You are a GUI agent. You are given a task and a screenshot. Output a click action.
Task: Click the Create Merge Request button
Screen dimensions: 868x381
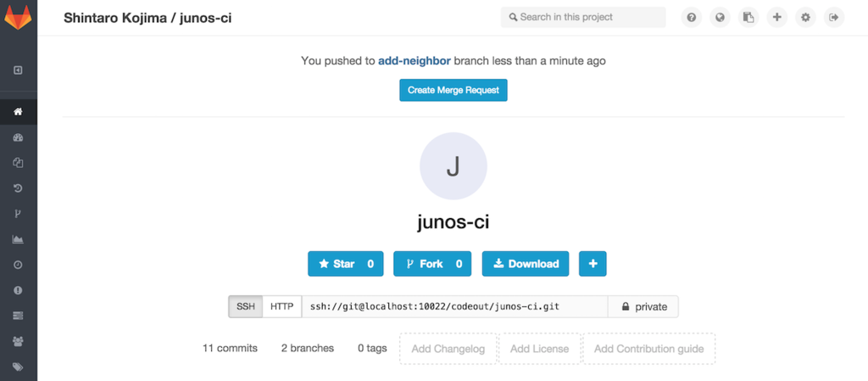point(453,90)
